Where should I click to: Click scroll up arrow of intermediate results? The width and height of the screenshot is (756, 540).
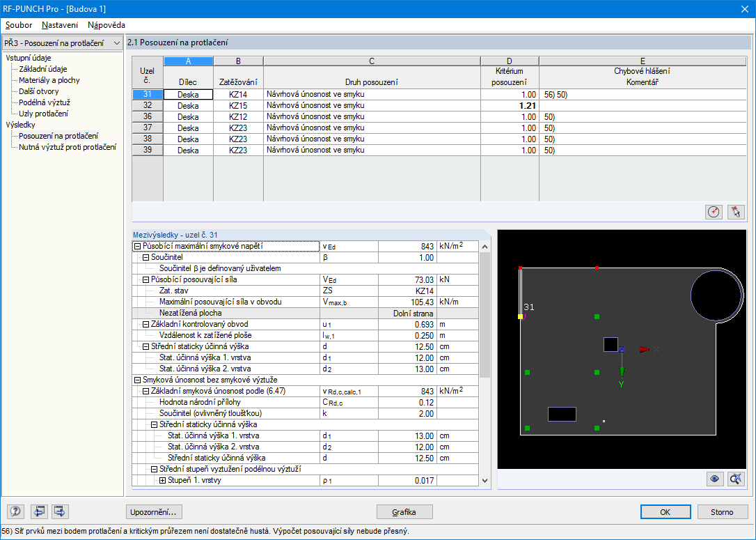tap(485, 247)
